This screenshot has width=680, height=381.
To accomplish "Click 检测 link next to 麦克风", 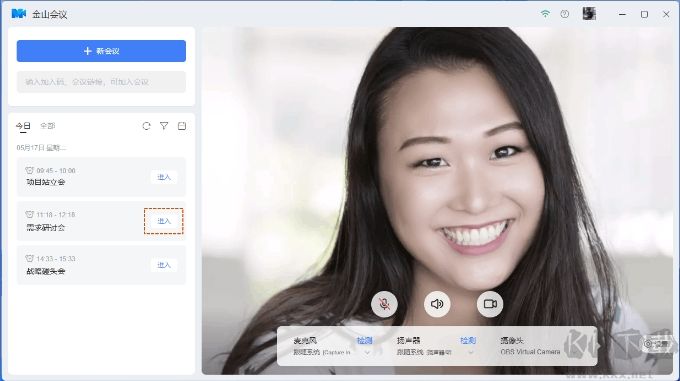I will 364,341.
